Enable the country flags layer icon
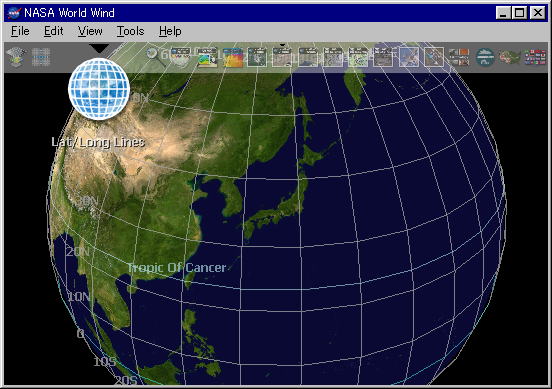Image resolution: width=552 pixels, height=389 pixels. click(535, 57)
